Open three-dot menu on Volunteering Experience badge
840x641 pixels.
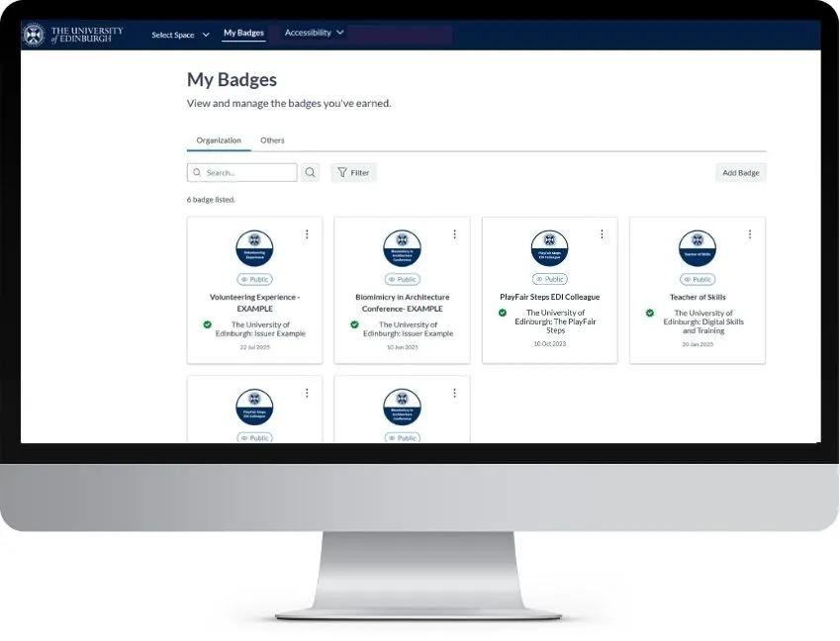[307, 234]
